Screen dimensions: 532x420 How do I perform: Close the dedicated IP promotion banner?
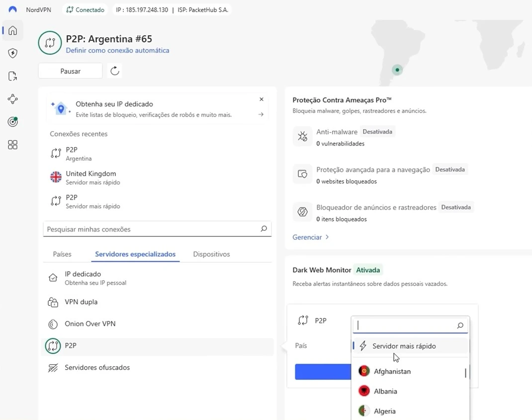pyautogui.click(x=261, y=99)
